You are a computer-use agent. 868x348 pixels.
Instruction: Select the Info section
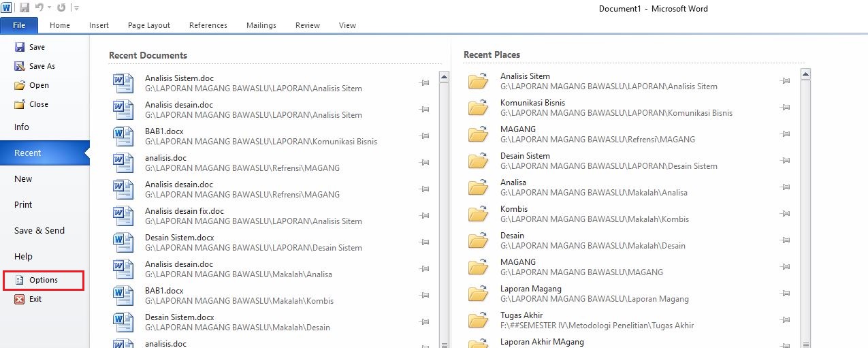44,127
